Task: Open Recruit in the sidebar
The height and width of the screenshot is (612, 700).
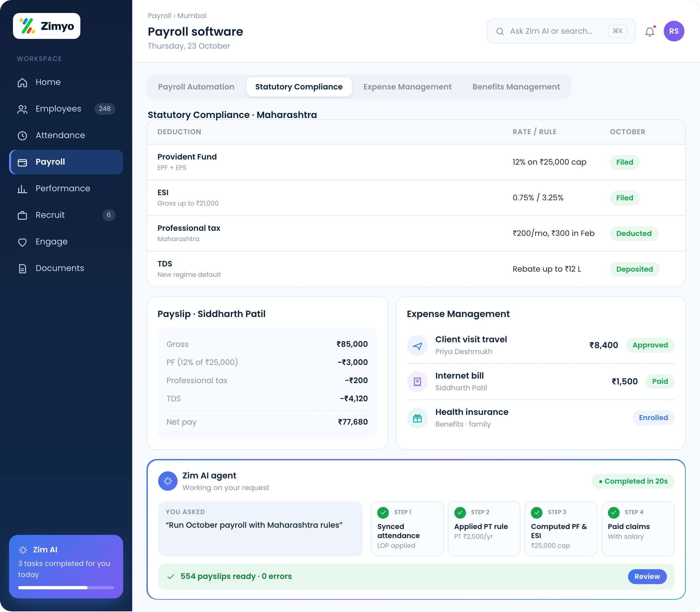Action: coord(66,215)
